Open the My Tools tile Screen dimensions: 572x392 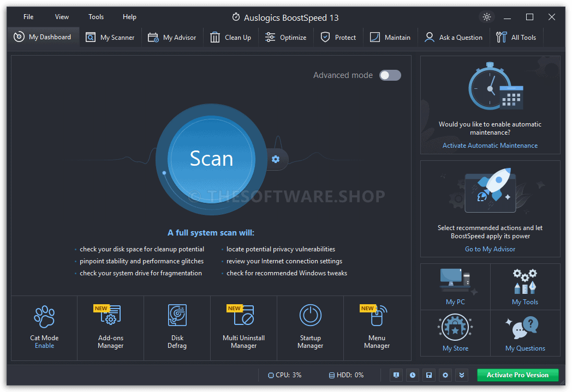[x=525, y=287]
